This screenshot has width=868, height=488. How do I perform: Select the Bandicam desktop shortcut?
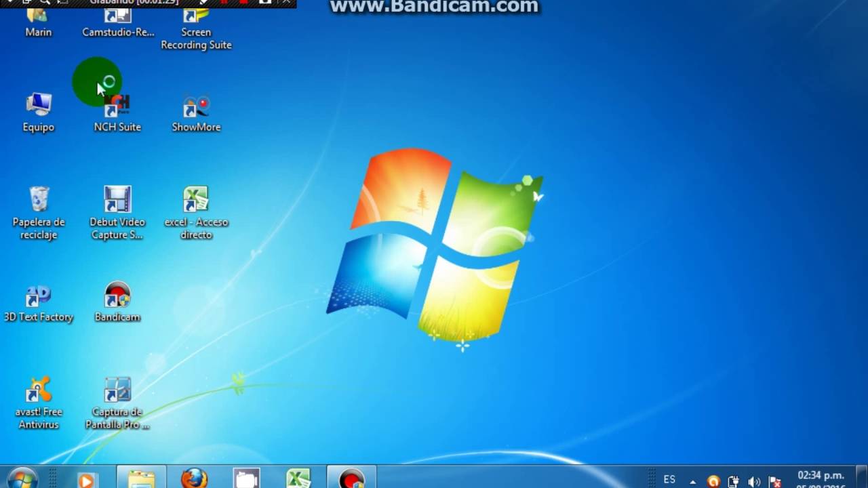[x=117, y=303]
